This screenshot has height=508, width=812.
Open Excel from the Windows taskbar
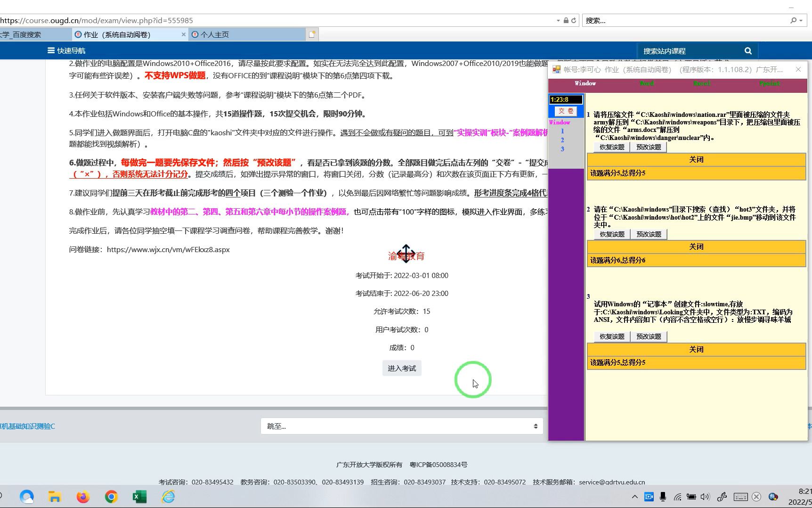coord(139,497)
